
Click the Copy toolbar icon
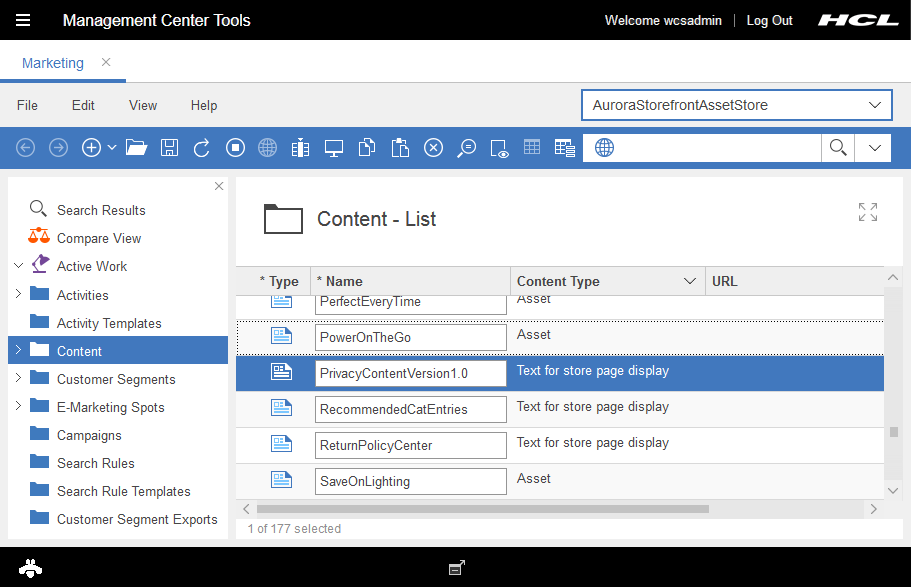[367, 148]
